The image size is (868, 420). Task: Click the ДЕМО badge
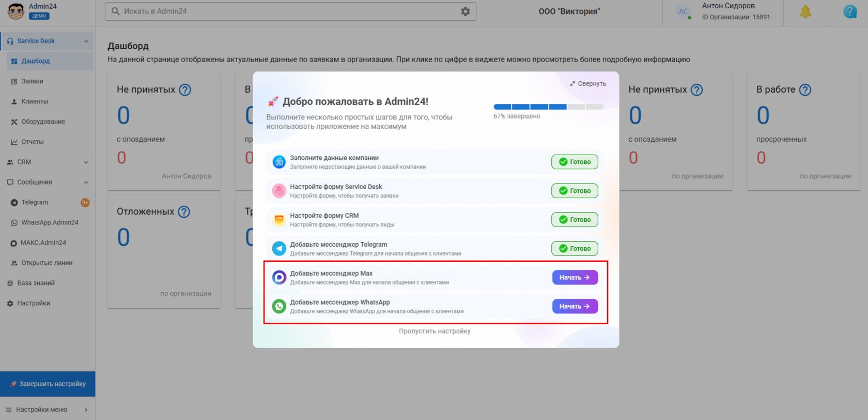point(39,16)
